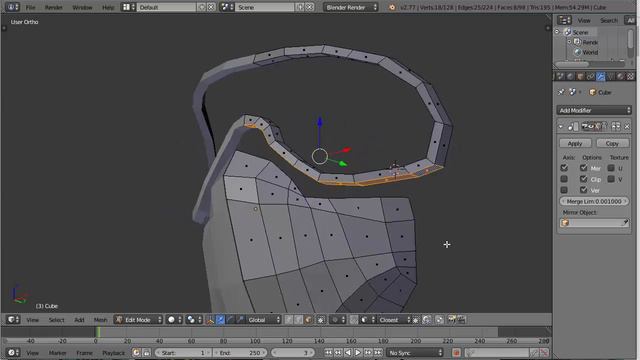The width and height of the screenshot is (640, 360).
Task: Select the Scene item in outliner
Action: click(580, 32)
